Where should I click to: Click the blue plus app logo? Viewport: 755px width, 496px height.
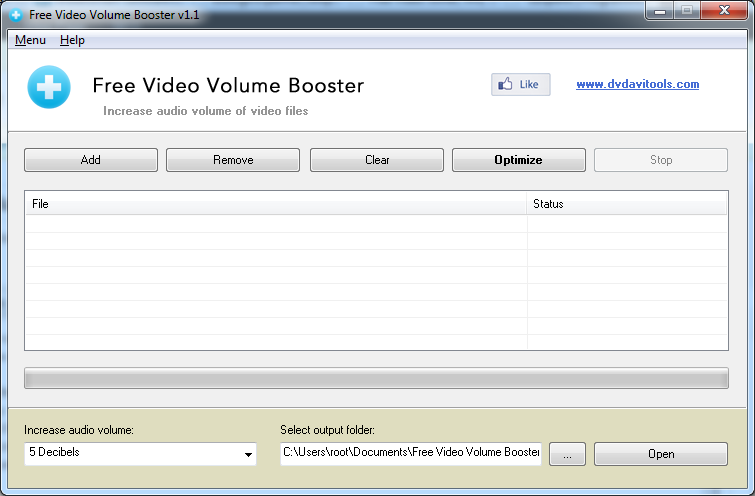(48, 87)
